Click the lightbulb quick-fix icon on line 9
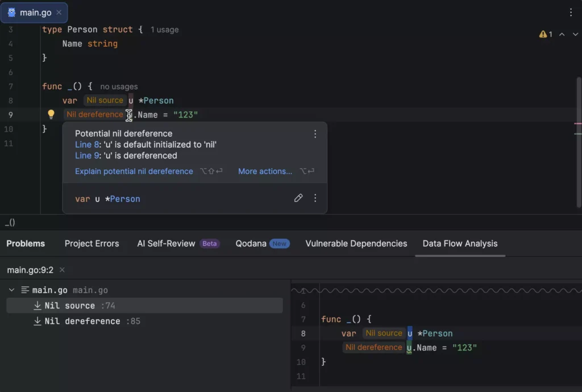 51,114
